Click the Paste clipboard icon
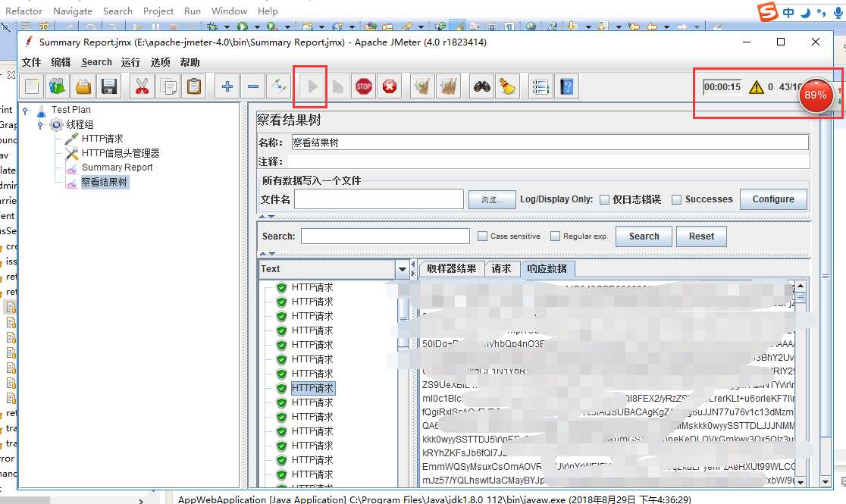The image size is (846, 504). [194, 86]
